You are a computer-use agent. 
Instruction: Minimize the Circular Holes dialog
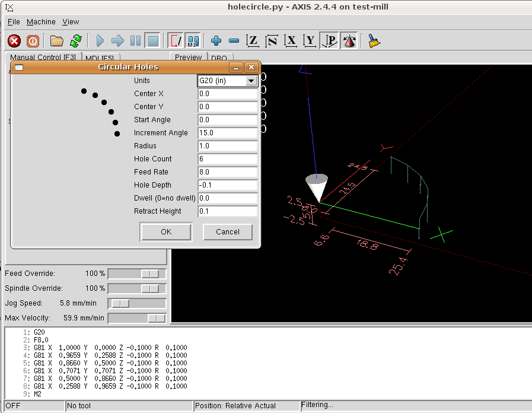point(236,67)
